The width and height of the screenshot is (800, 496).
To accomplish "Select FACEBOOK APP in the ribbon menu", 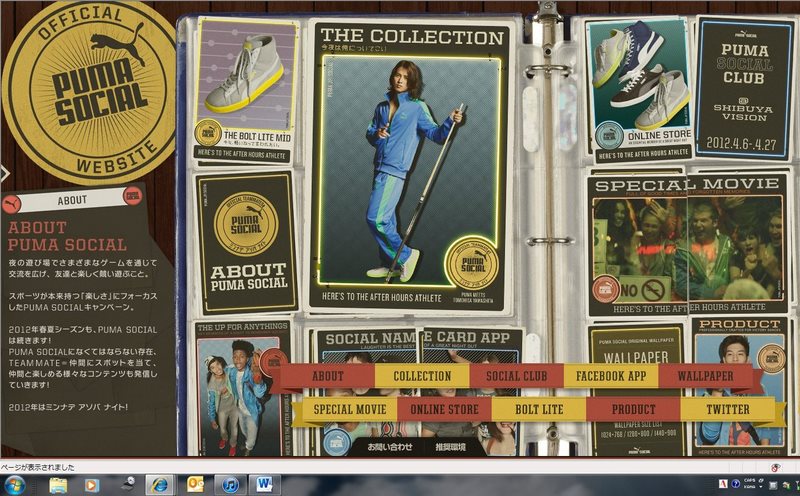I will (611, 376).
